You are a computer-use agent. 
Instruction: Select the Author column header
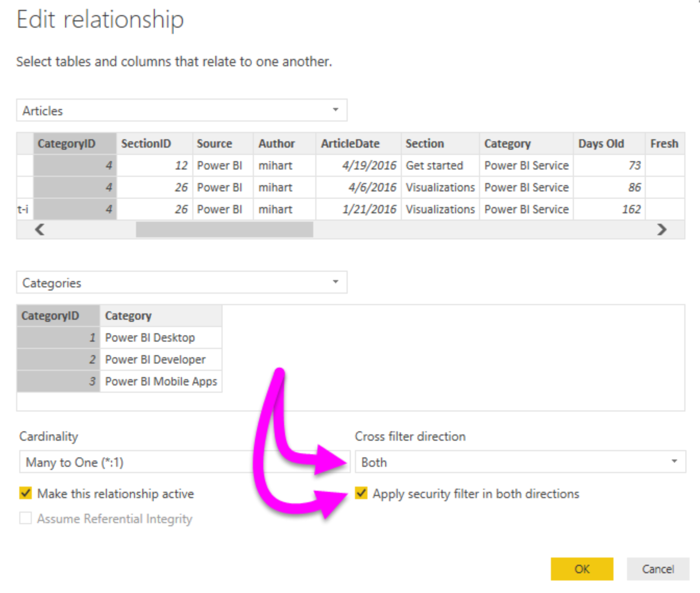[x=276, y=143]
